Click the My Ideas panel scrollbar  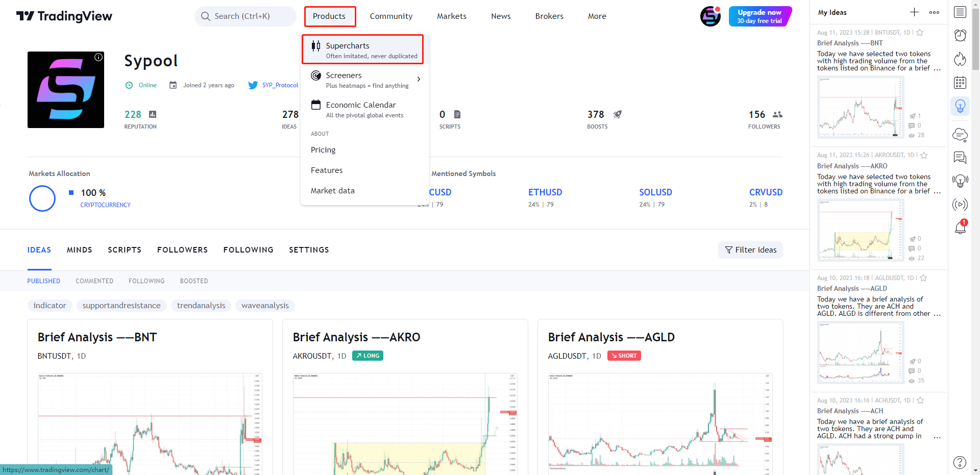[x=975, y=39]
